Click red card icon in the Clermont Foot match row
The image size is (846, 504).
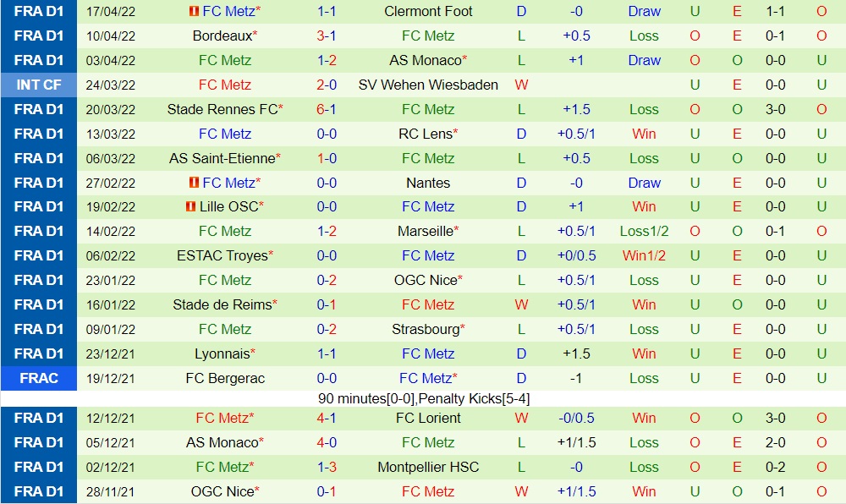[194, 12]
